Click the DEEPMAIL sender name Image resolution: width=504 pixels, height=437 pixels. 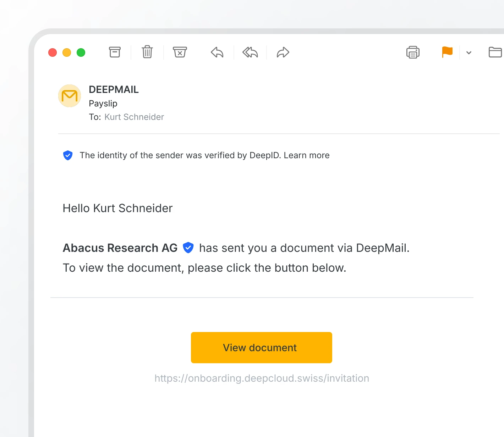click(x=114, y=90)
